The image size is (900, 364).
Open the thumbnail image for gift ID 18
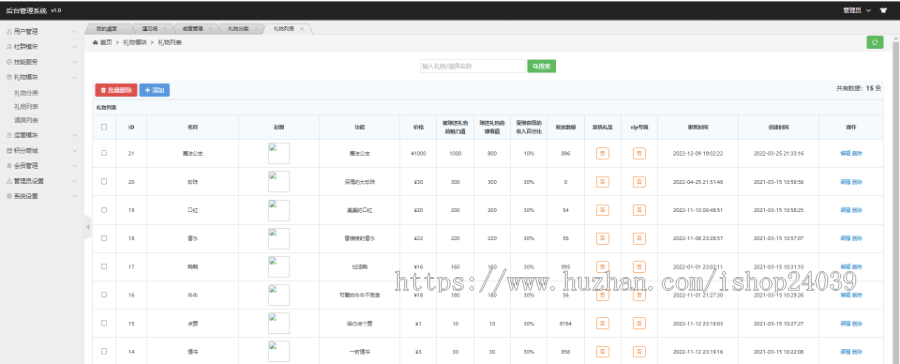point(278,238)
